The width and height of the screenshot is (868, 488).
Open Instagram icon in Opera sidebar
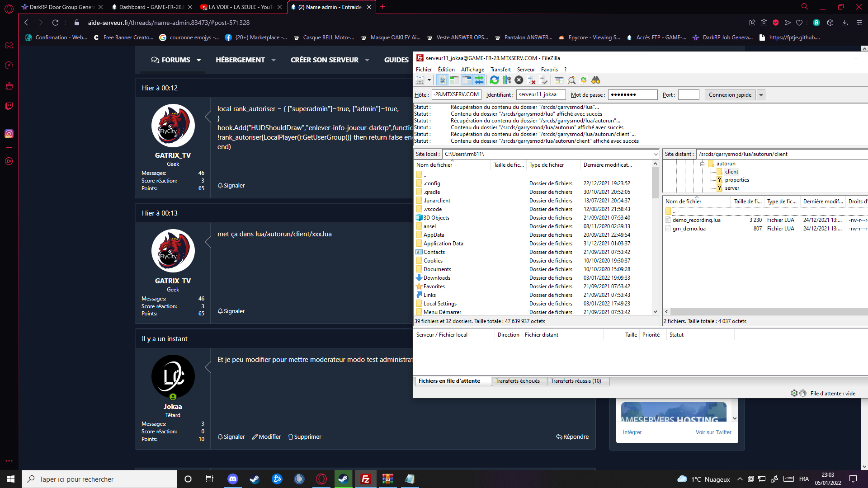tap(9, 134)
